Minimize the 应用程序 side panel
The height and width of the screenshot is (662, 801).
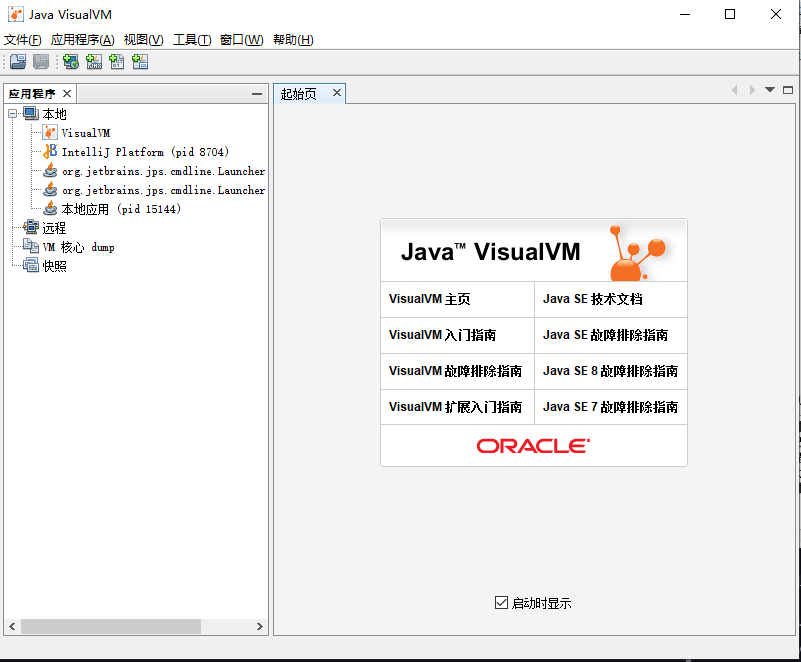(x=257, y=94)
